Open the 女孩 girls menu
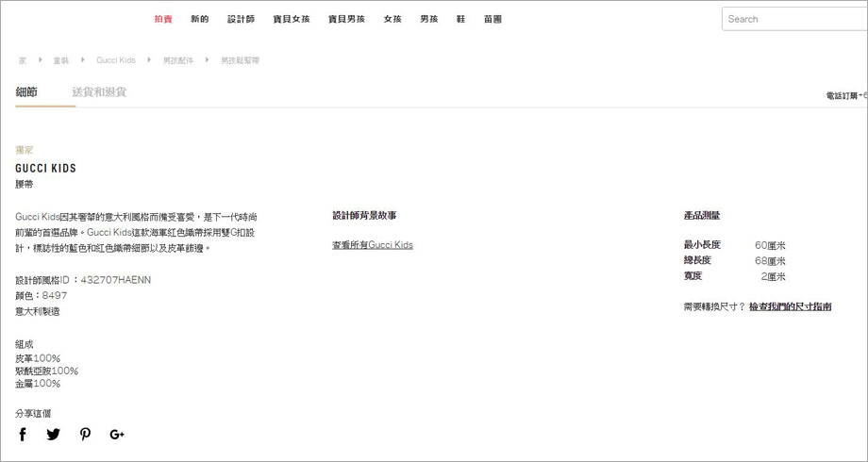The width and height of the screenshot is (868, 462). [392, 19]
